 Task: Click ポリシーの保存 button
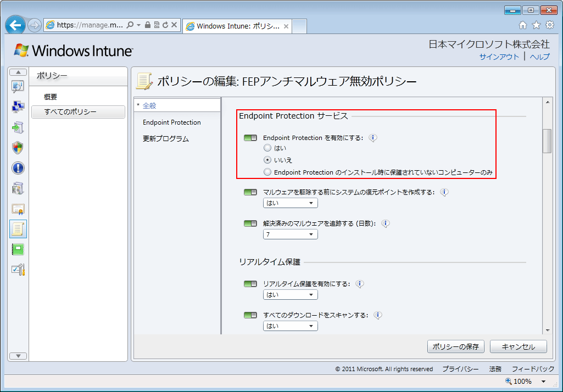pos(456,347)
